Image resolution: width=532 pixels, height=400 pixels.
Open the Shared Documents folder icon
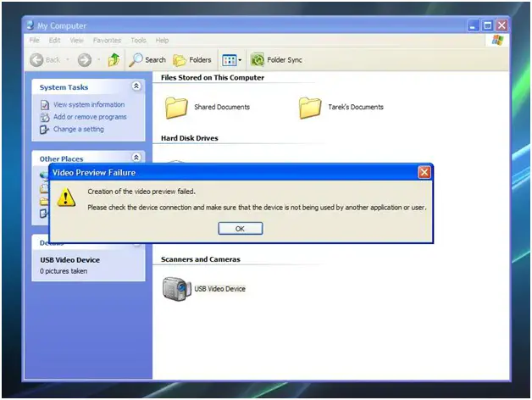176,108
